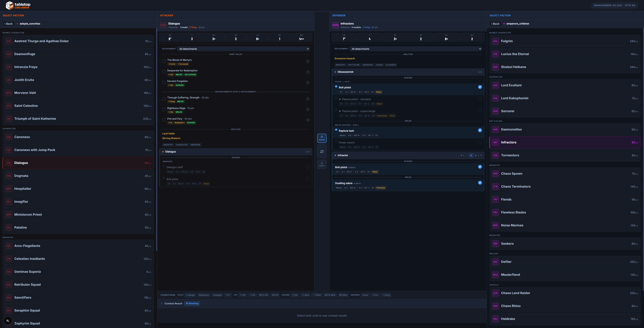
Task: Edit Infractor model count field
Action: [471, 155]
